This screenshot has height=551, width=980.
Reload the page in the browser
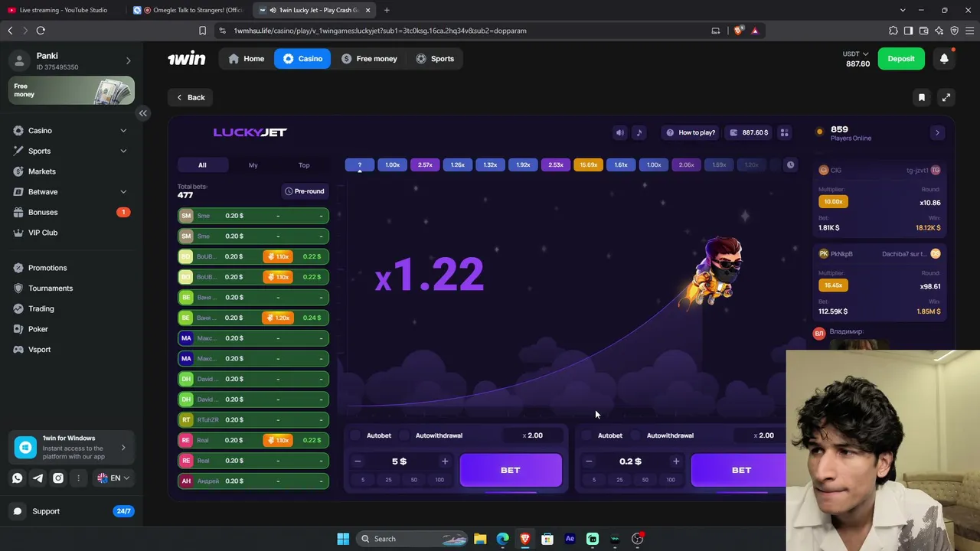coord(41,31)
